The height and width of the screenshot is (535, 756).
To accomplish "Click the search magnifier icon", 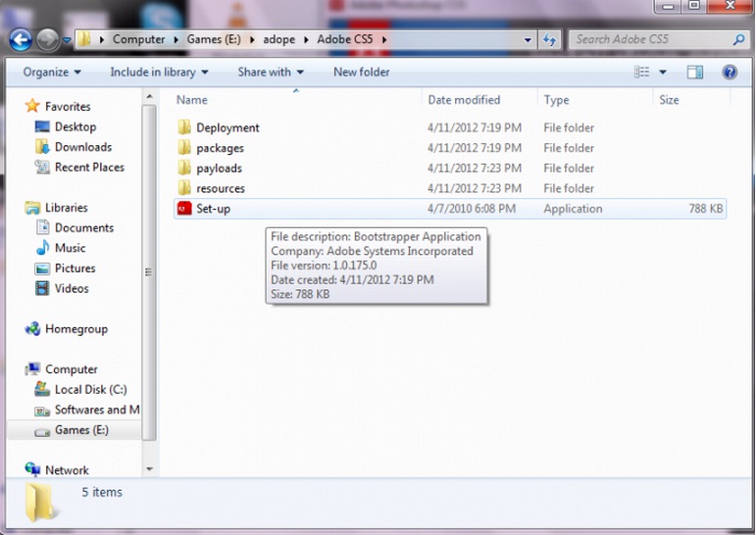I will pyautogui.click(x=738, y=40).
